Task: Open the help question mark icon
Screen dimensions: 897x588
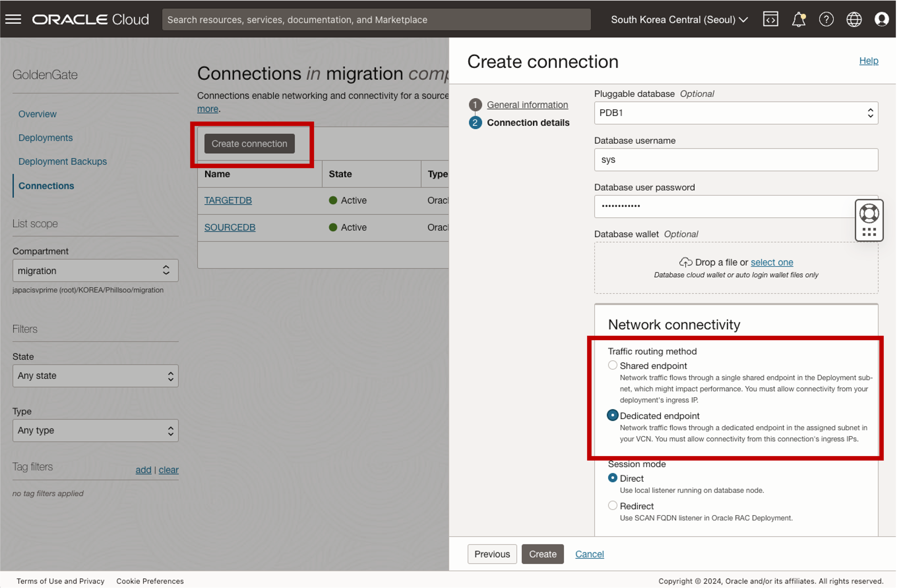Action: 826,19
